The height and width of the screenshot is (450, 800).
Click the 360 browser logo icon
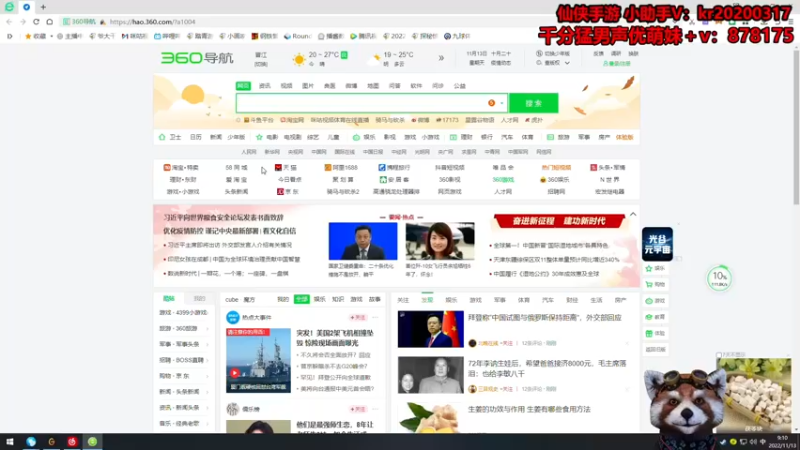9,7
